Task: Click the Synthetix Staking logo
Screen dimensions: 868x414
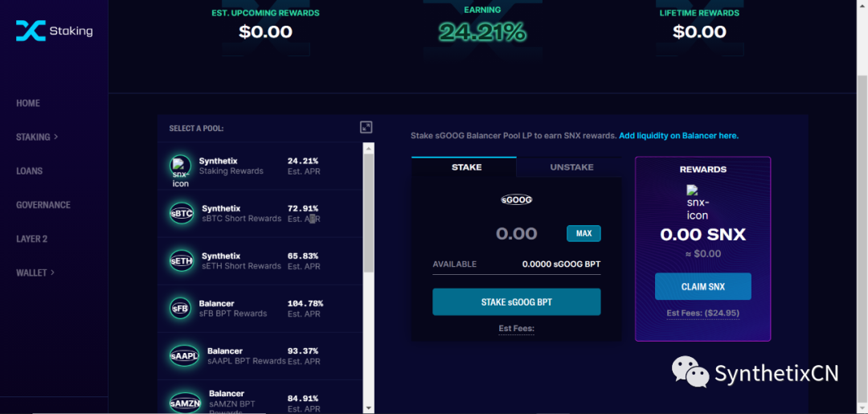Action: click(54, 31)
